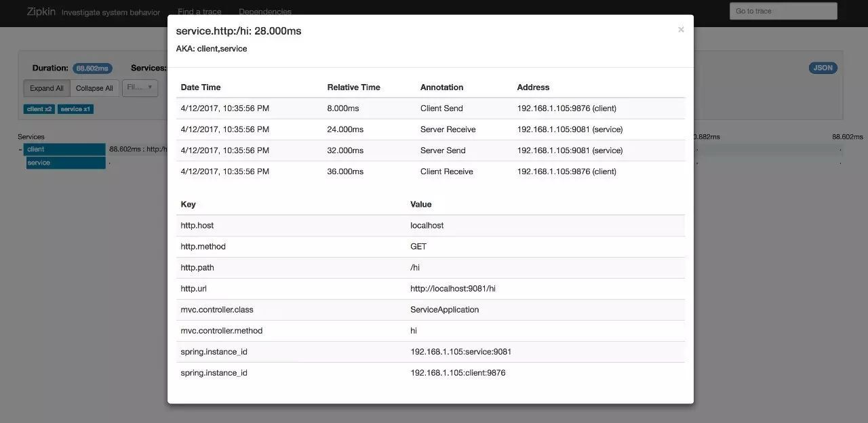Click the mvc.controller.method key
This screenshot has height=423, width=868.
point(221,331)
